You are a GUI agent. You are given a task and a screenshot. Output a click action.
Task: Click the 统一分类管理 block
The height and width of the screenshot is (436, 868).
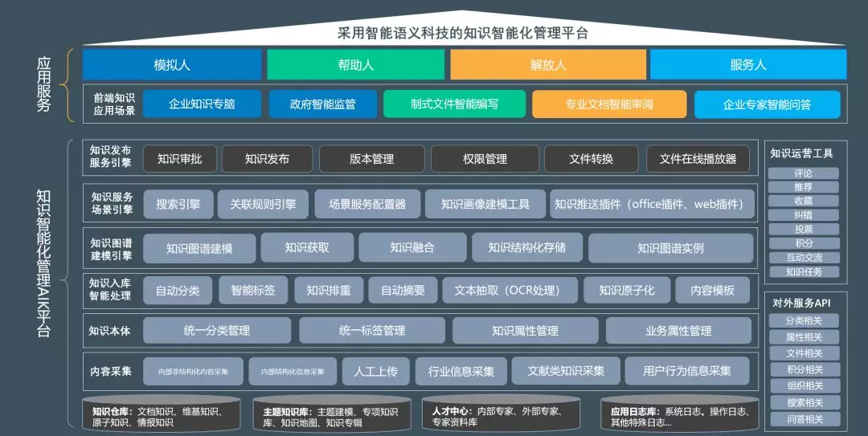[217, 330]
